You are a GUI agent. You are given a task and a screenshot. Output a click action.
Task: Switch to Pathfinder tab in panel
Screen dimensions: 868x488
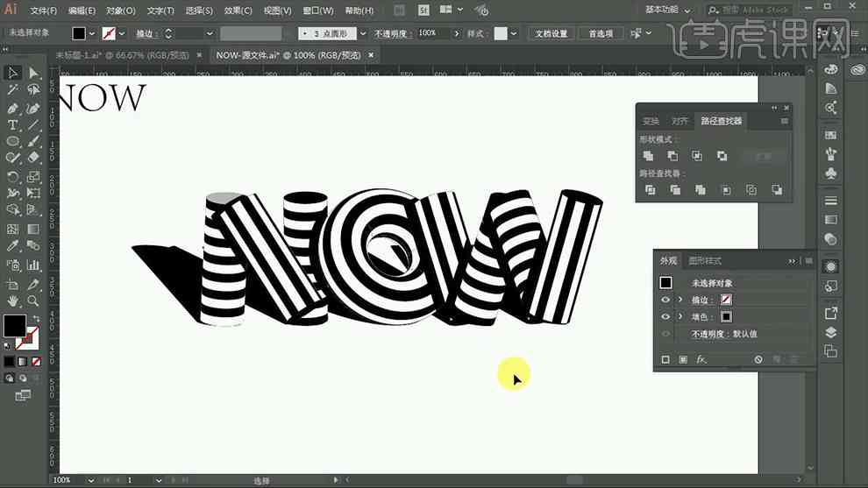[721, 121]
